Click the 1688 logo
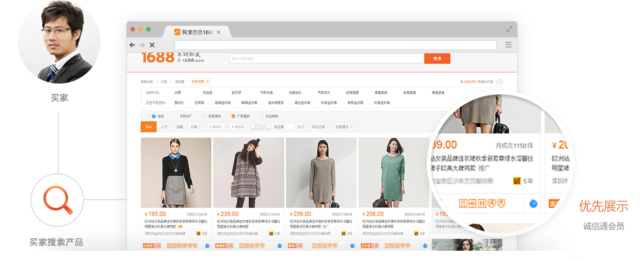The image size is (644, 261). pyautogui.click(x=157, y=58)
